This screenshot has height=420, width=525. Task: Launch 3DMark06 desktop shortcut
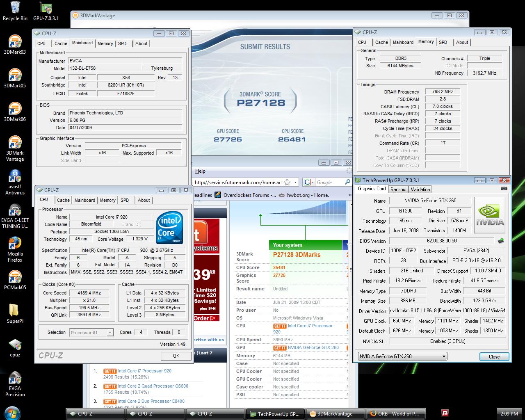pyautogui.click(x=15, y=112)
